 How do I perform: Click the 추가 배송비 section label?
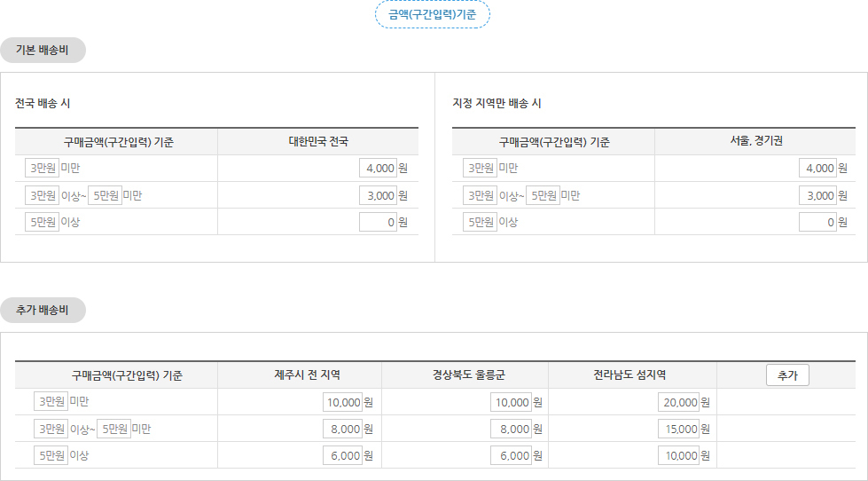pos(43,310)
